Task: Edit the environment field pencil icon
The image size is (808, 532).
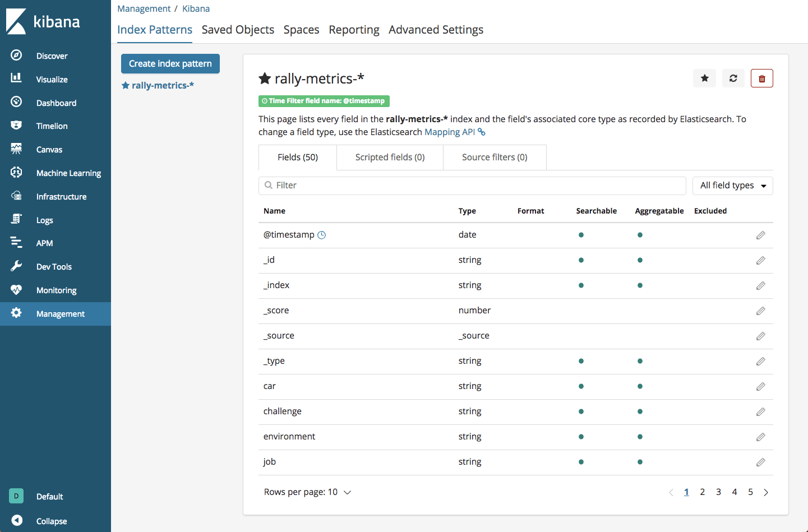Action: 760,437
